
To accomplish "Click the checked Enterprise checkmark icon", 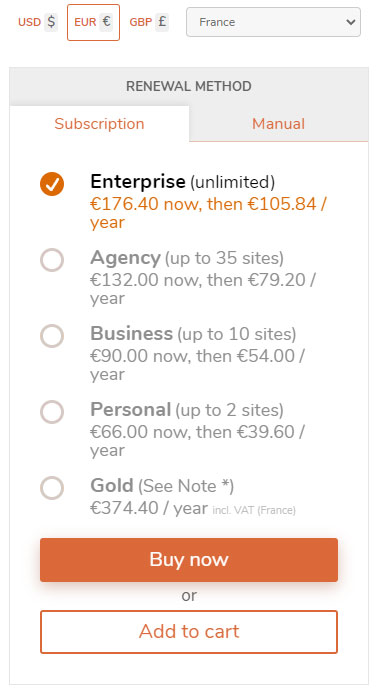I will 52,184.
